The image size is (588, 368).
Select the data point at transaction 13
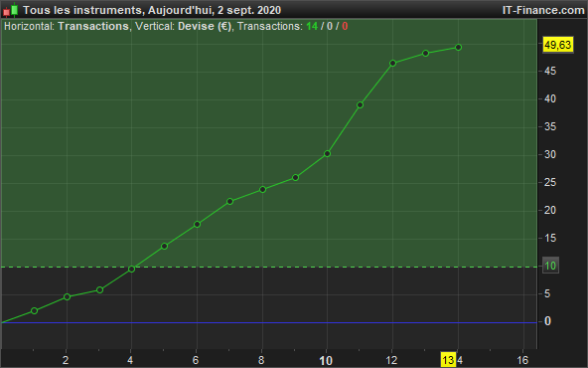pyautogui.click(x=426, y=54)
